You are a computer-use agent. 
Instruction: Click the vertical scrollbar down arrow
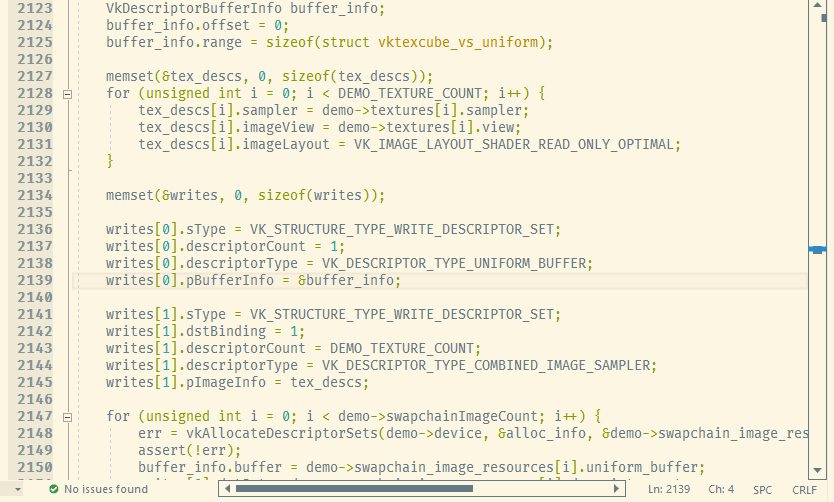tap(818, 470)
